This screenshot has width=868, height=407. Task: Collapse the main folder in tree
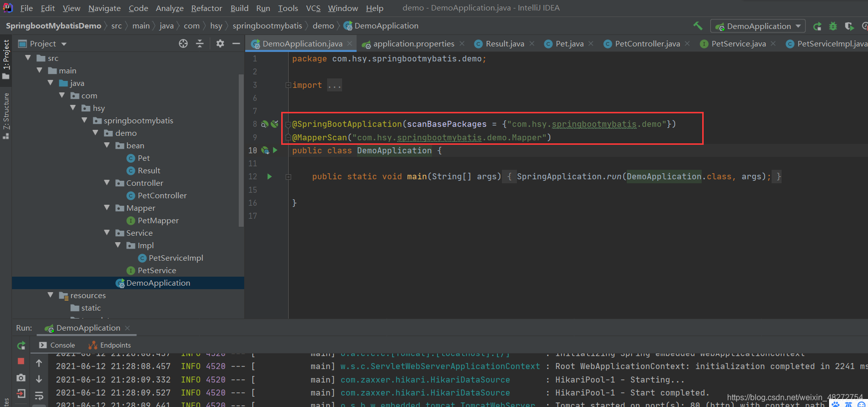(39, 70)
